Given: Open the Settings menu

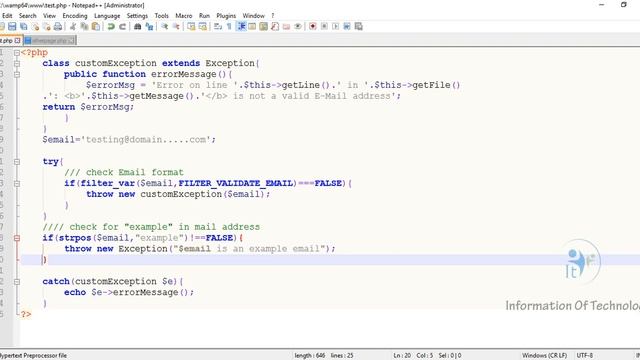Looking at the screenshot, I should click(137, 16).
